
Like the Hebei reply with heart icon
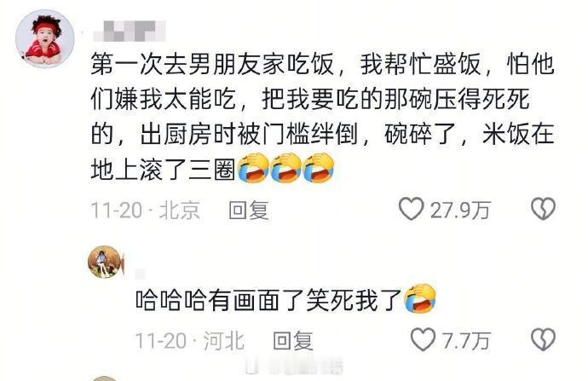point(423,339)
